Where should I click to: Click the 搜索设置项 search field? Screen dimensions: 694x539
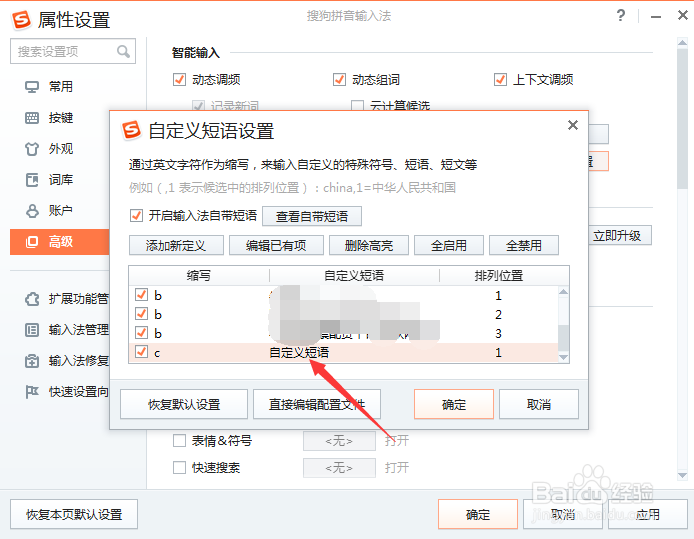tap(73, 51)
